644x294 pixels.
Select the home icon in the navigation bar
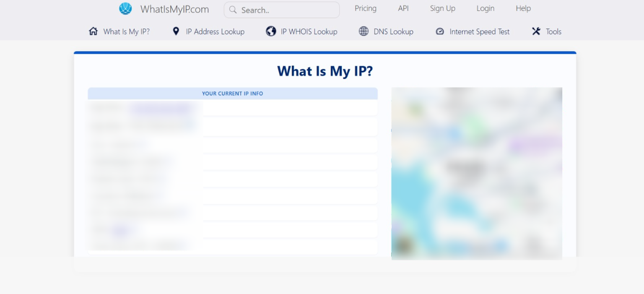pyautogui.click(x=93, y=31)
